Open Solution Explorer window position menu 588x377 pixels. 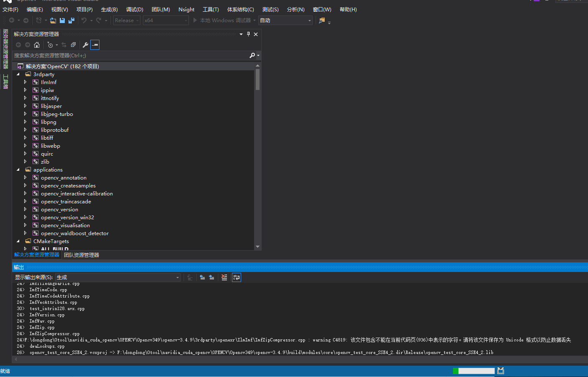pos(241,34)
